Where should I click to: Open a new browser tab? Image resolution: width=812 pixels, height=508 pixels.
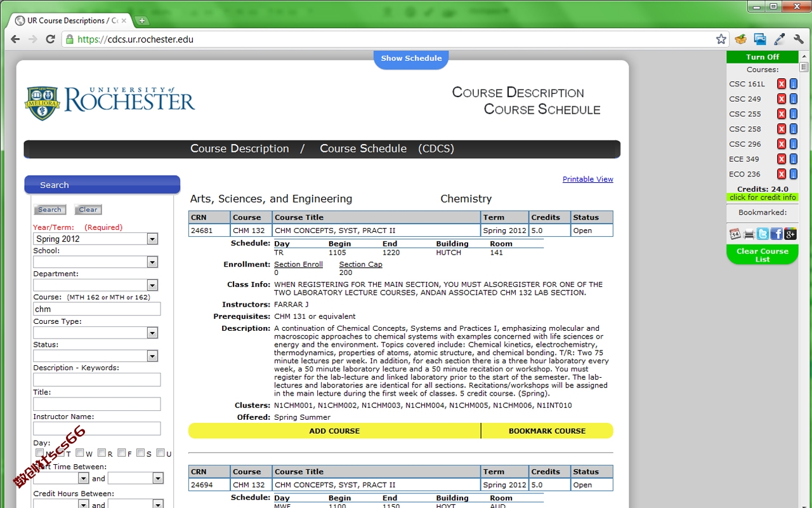142,20
